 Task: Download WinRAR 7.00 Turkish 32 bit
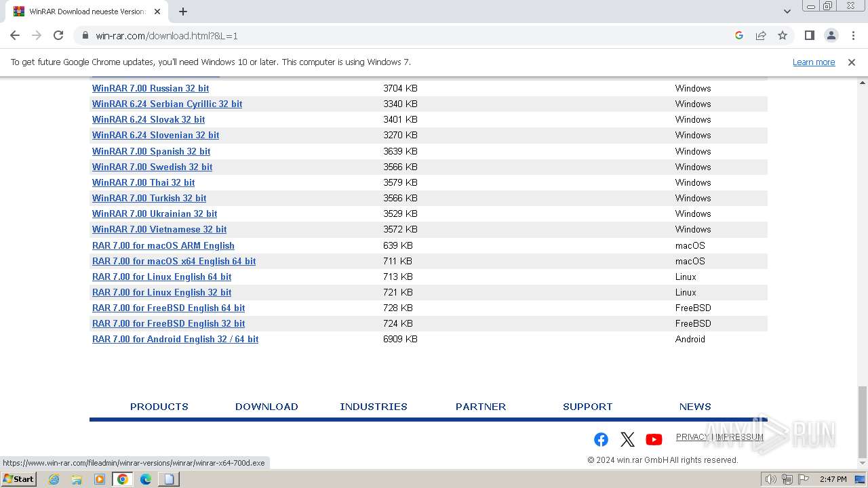coord(149,198)
